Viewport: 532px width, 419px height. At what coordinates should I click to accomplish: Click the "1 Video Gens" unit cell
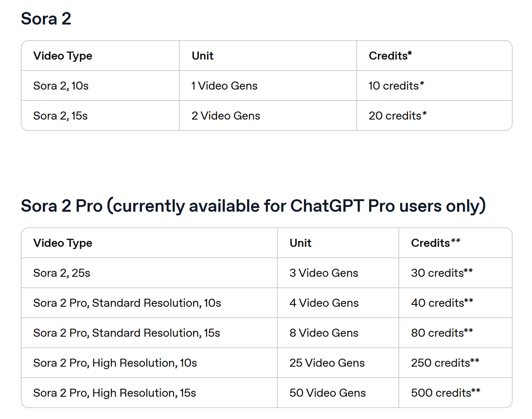(224, 86)
